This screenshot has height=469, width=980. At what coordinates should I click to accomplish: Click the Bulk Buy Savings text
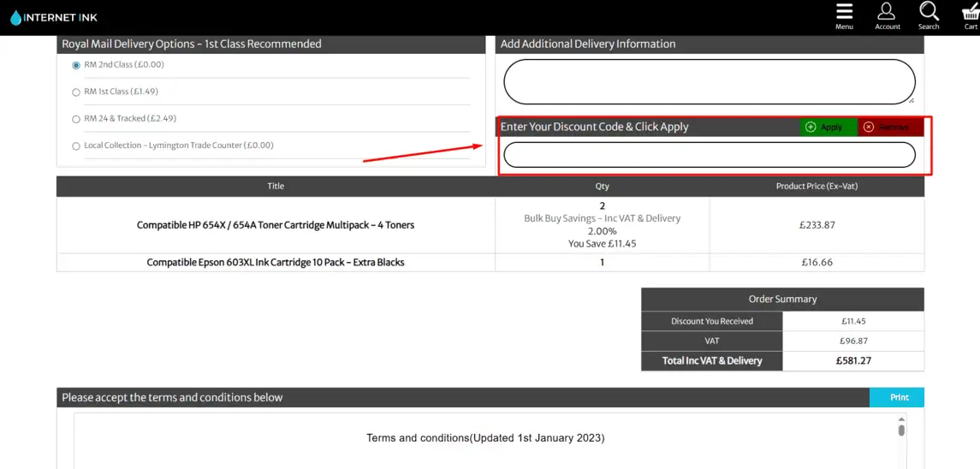602,218
